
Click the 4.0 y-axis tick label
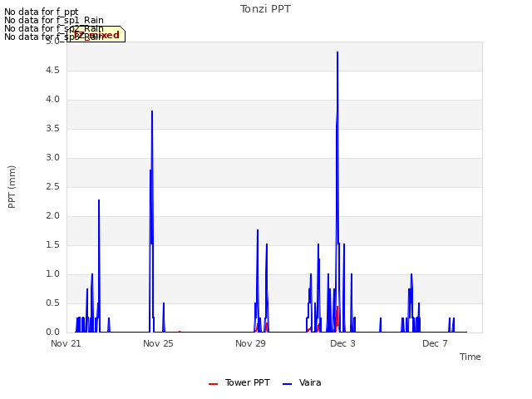tap(52, 100)
